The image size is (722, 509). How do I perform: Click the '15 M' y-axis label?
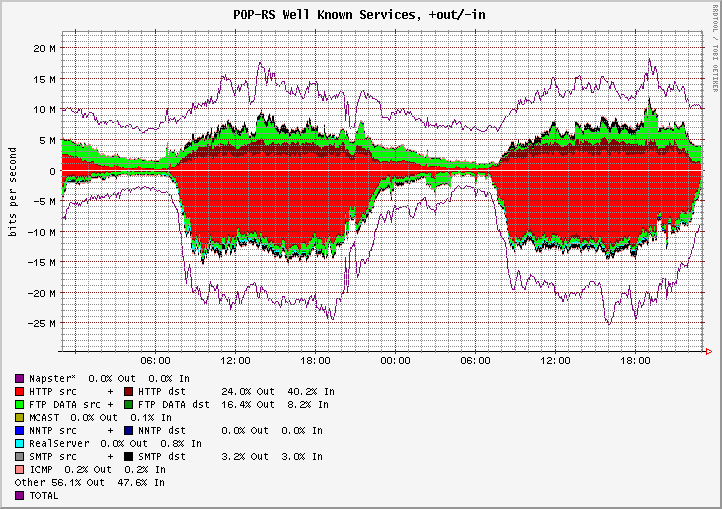[x=44, y=79]
